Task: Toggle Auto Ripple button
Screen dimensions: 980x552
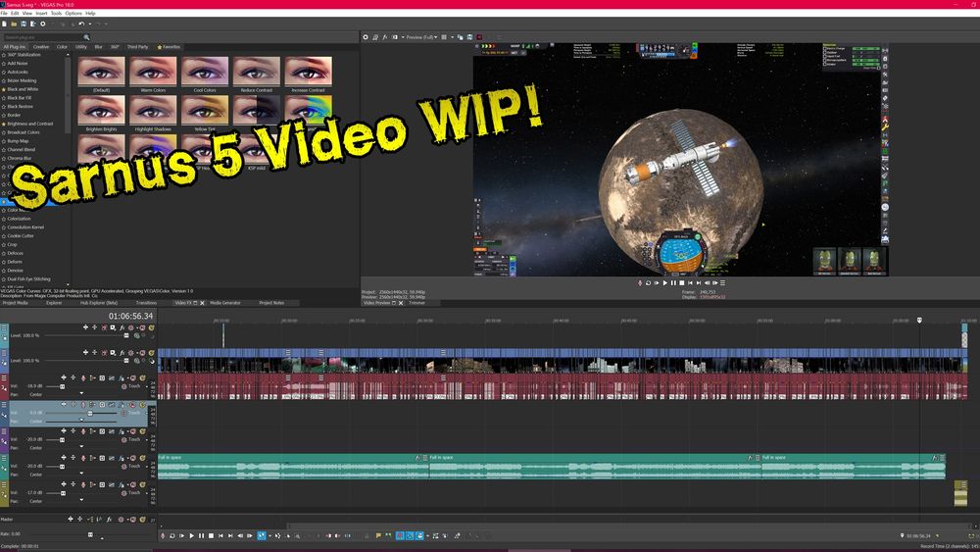Action: click(420, 535)
